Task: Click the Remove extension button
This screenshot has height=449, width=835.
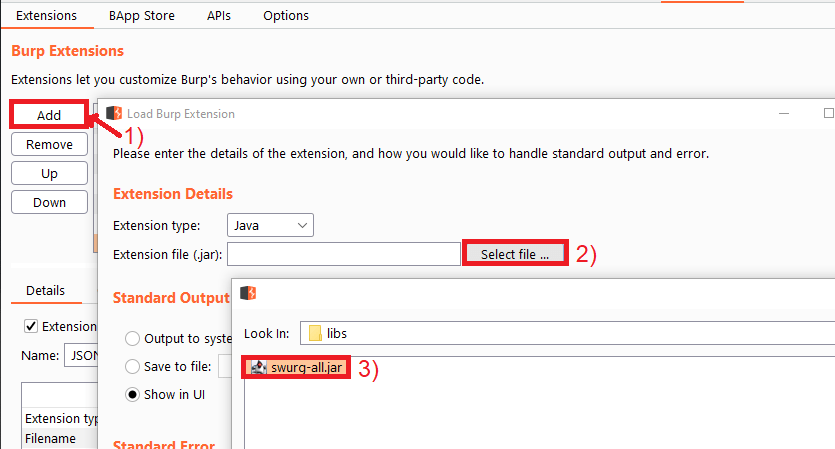Action: coord(49,144)
